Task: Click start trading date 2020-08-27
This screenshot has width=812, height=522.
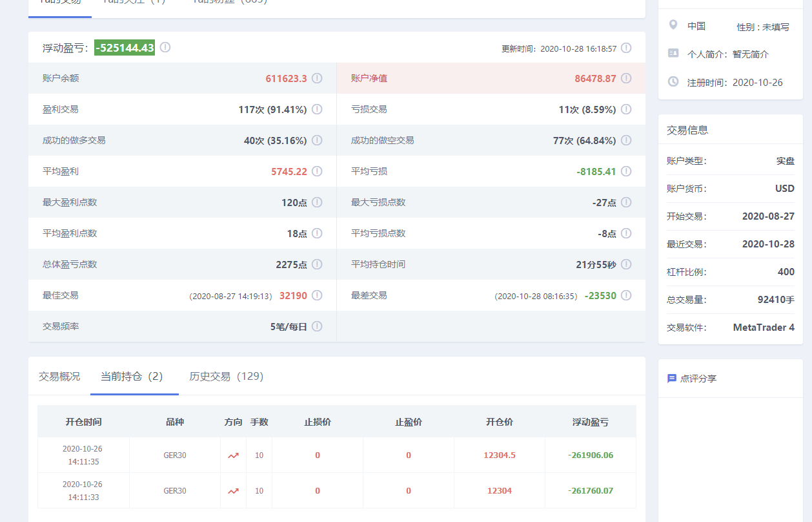Action: tap(768, 216)
